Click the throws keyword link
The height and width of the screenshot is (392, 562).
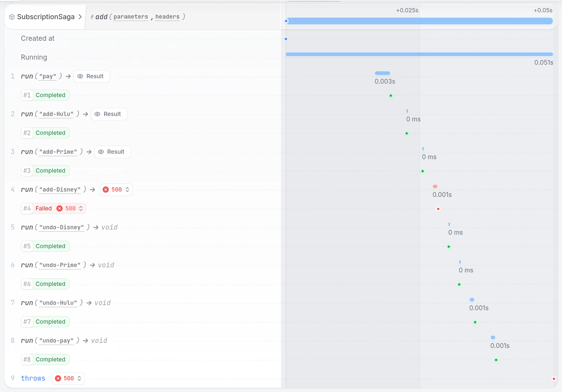33,379
